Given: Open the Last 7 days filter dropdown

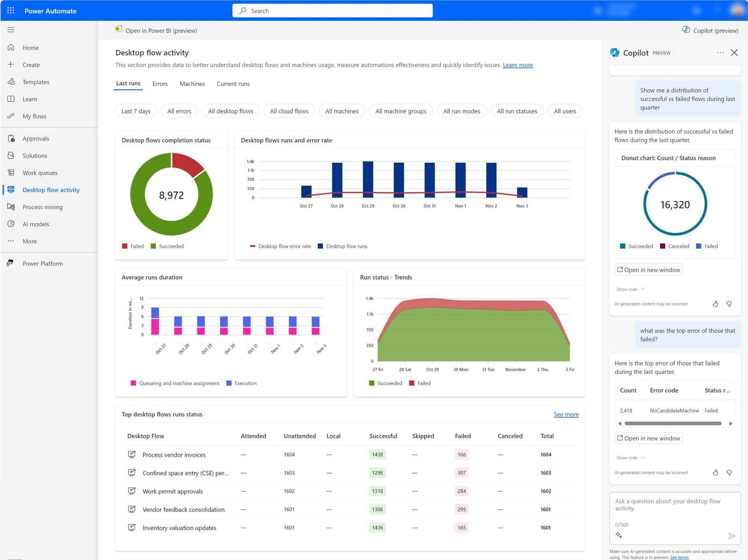Looking at the screenshot, I should tap(136, 111).
